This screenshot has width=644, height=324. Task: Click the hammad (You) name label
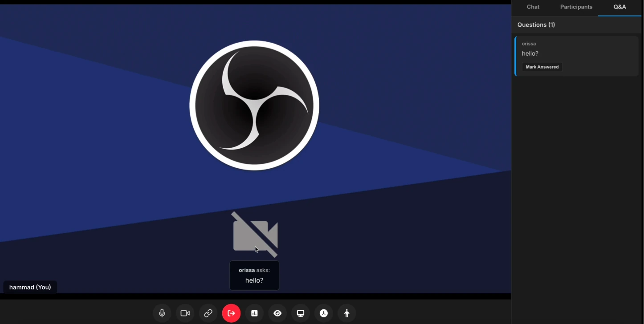click(x=30, y=288)
